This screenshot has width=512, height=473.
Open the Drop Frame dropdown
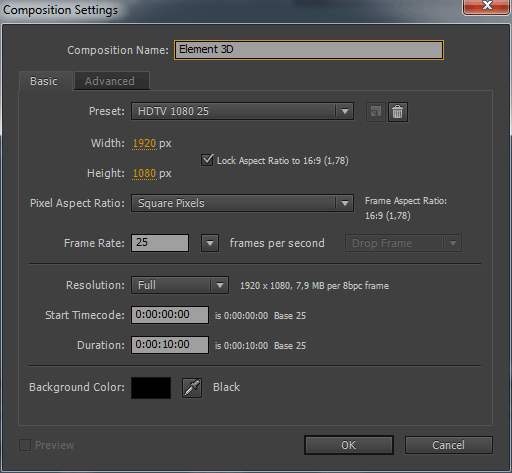click(403, 243)
